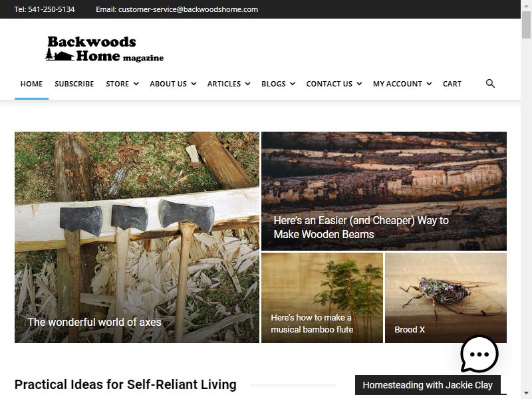Open the Brood X cicada article
532x399 pixels.
click(x=410, y=329)
